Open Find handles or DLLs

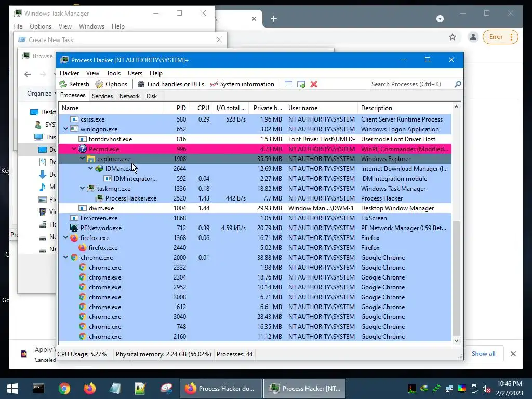(x=170, y=84)
